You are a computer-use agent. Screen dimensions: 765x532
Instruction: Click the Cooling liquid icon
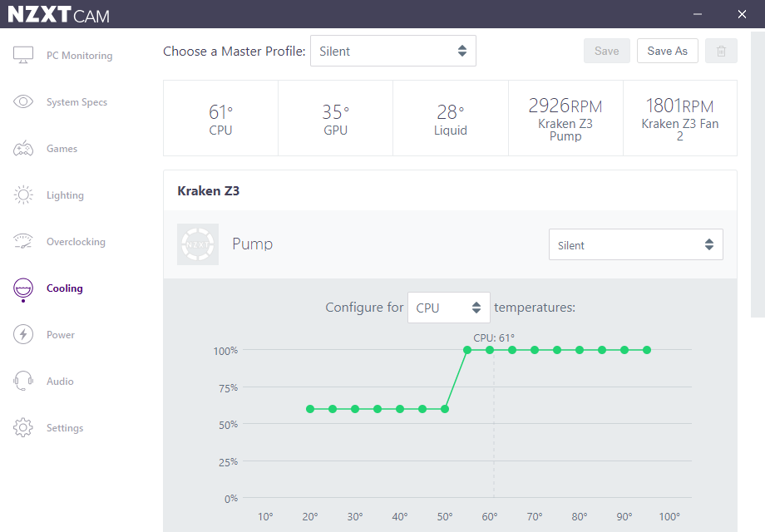click(23, 289)
